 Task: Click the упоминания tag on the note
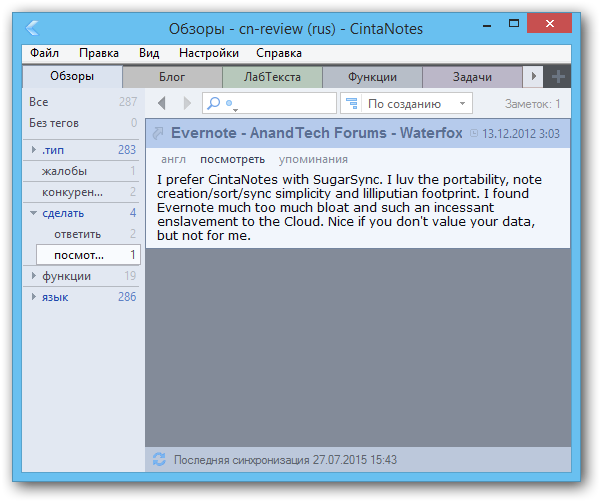[x=313, y=159]
